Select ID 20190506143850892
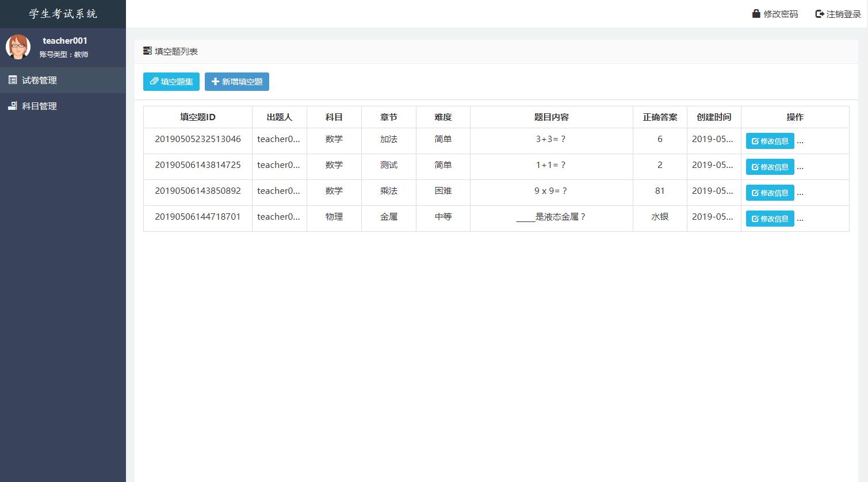Screen dimensions: 868x482 (x=198, y=190)
